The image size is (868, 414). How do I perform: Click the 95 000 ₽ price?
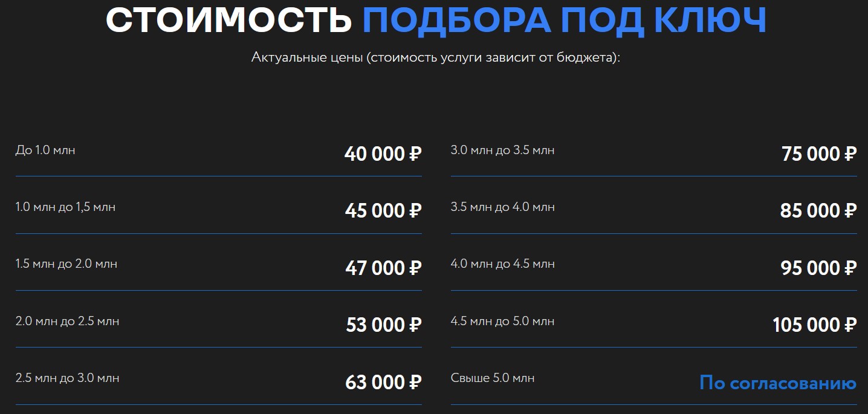point(818,268)
